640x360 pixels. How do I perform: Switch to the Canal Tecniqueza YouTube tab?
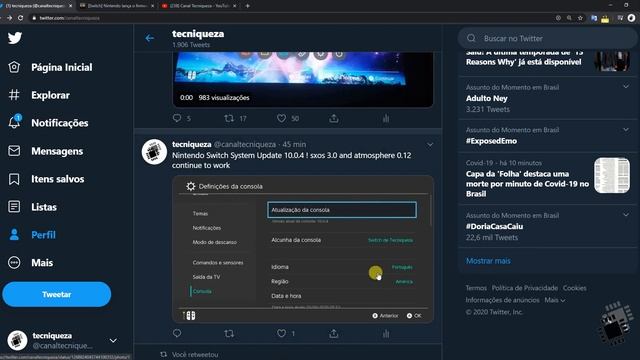tap(199, 6)
